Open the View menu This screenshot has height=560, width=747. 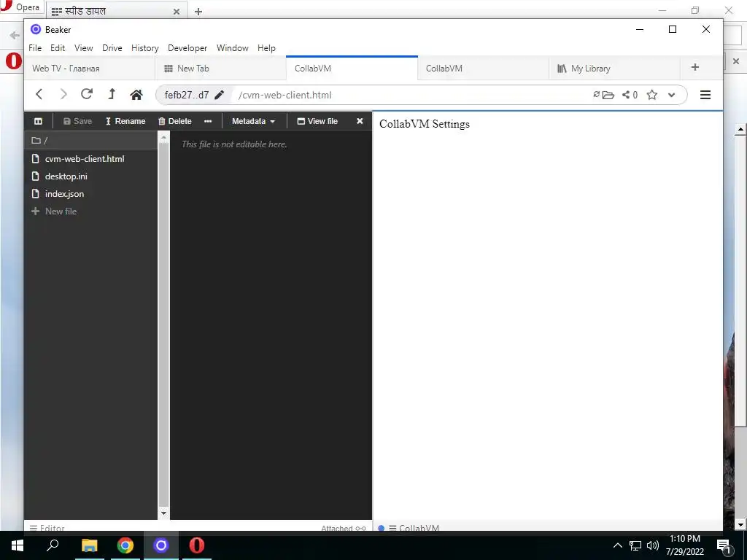83,48
